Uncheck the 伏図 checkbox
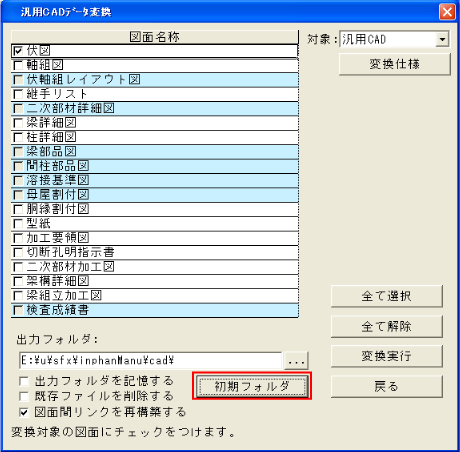This screenshot has width=460, height=452. click(18, 51)
